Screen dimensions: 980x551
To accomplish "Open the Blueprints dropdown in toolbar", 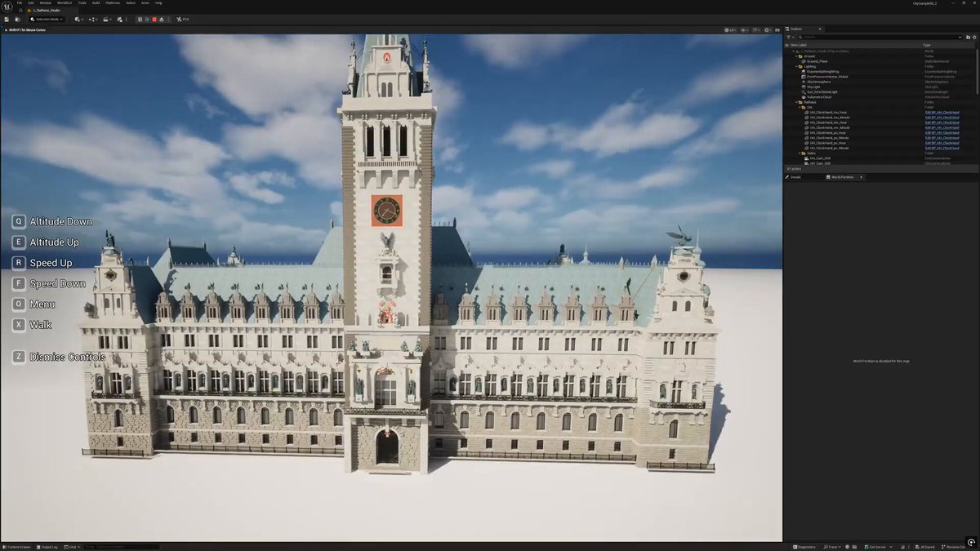I will pyautogui.click(x=93, y=19).
